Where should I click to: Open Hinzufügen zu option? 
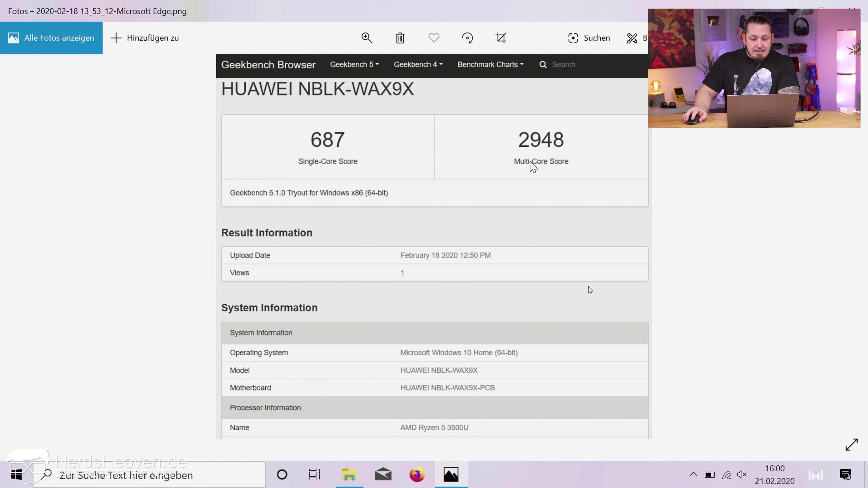(x=145, y=38)
